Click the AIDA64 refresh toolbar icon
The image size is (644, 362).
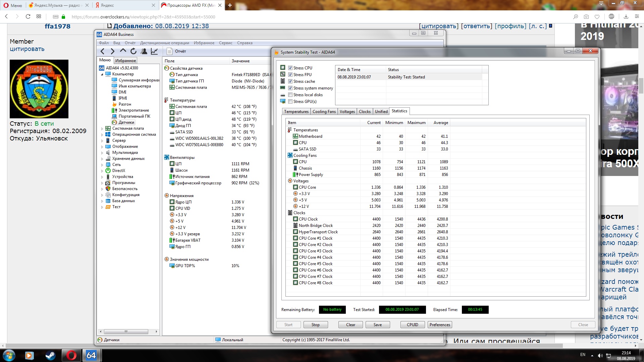(133, 51)
